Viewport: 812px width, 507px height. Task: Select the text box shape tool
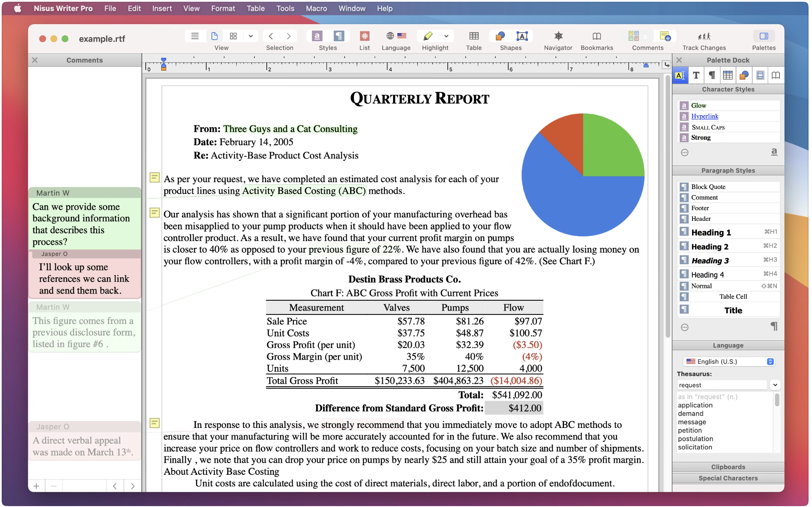click(x=522, y=37)
